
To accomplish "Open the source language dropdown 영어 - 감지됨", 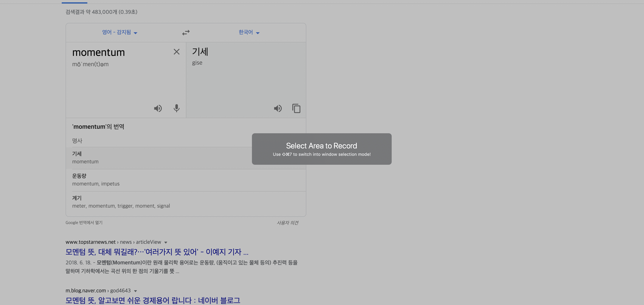I will pyautogui.click(x=120, y=32).
